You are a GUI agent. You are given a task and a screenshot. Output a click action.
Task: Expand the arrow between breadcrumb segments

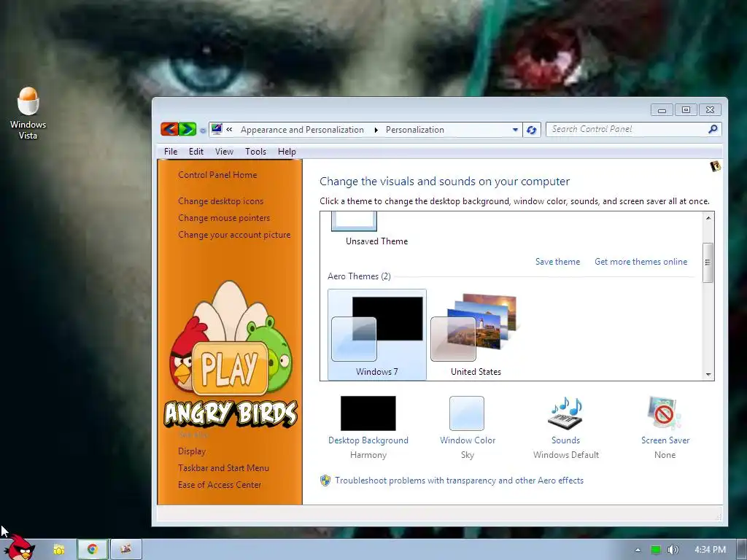(376, 130)
